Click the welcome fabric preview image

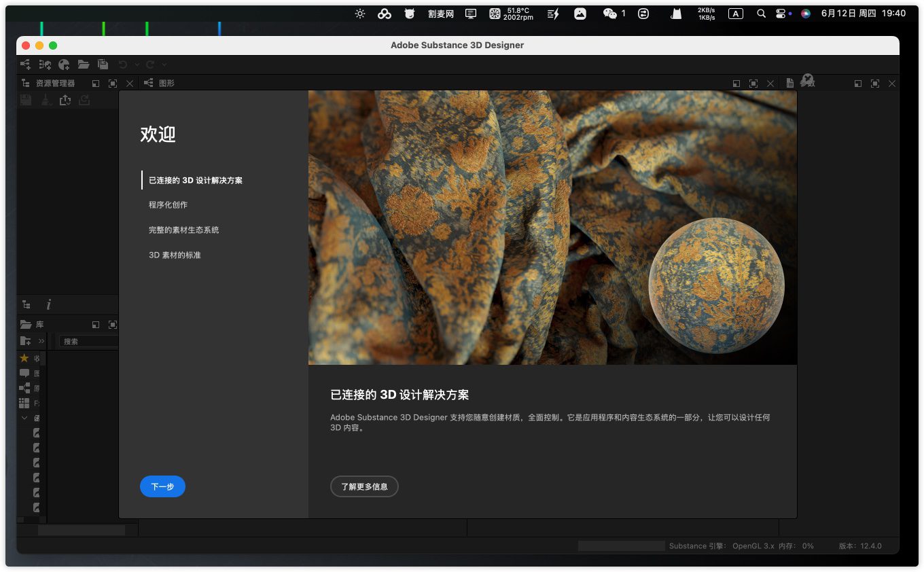(552, 228)
